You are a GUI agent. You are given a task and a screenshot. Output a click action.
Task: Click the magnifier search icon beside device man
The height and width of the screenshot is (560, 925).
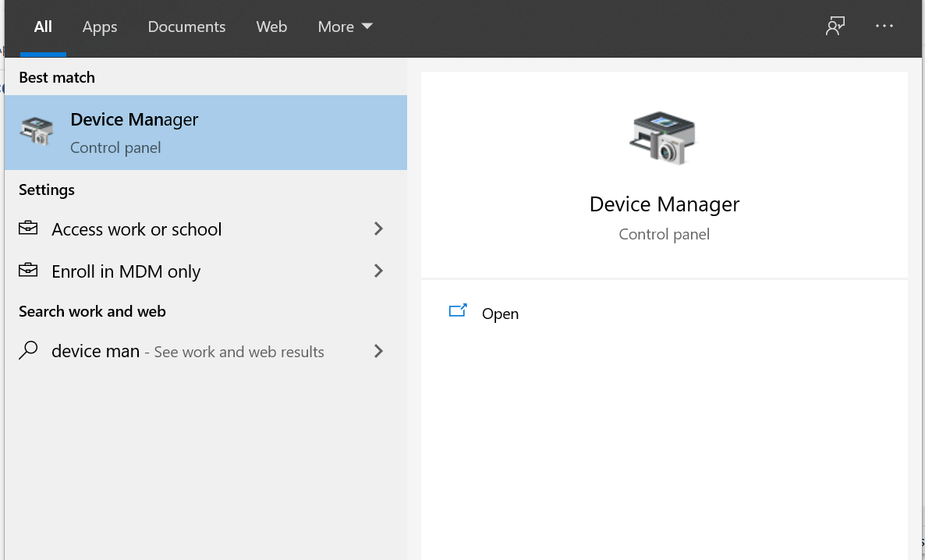tap(29, 351)
